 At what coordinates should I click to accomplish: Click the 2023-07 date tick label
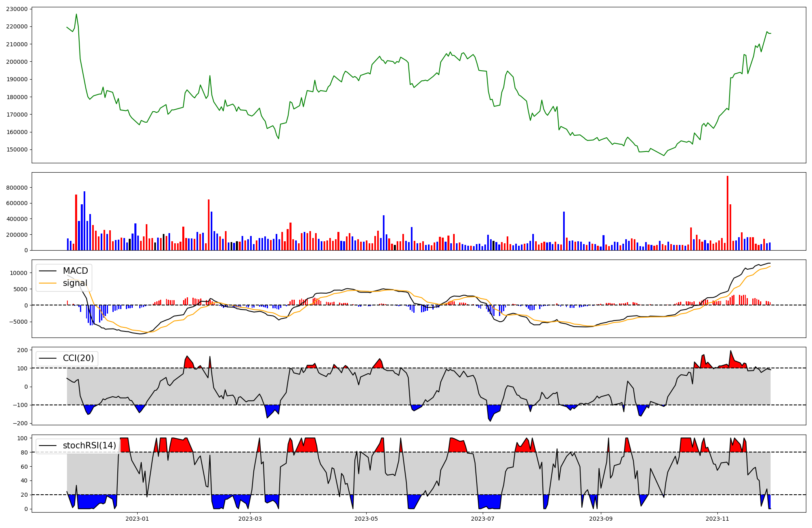coord(483,519)
